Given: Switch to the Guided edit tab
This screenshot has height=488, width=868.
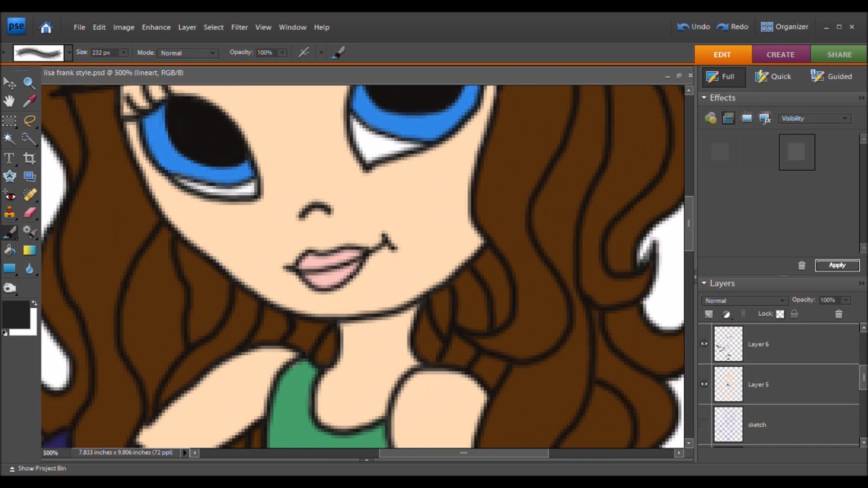Looking at the screenshot, I should click(x=831, y=77).
